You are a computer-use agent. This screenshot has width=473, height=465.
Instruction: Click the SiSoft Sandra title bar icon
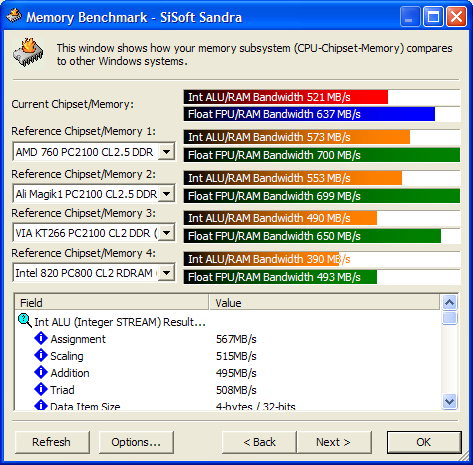[x=14, y=16]
